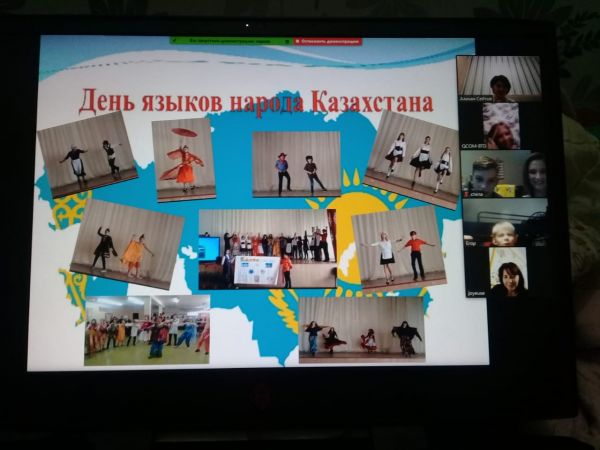600x450 pixels.
Task: Click the yellow ornament left of bottom dancers photo
Action: pyautogui.click(x=284, y=312)
